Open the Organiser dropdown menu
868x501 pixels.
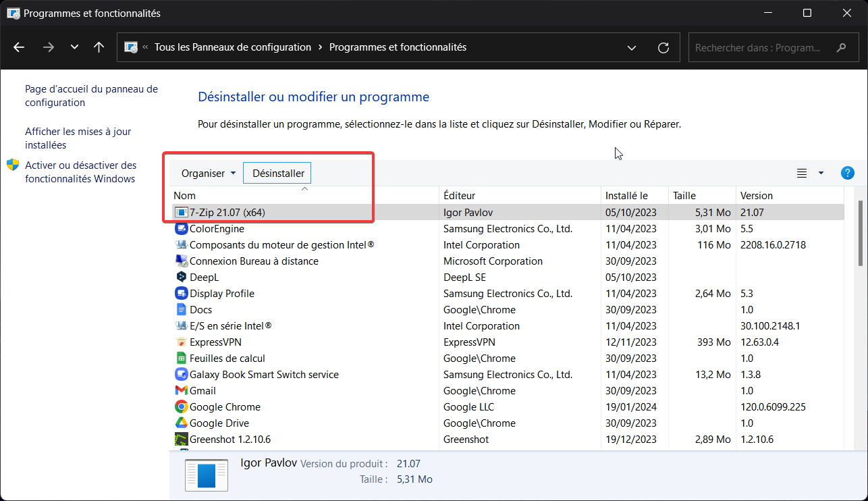(209, 174)
